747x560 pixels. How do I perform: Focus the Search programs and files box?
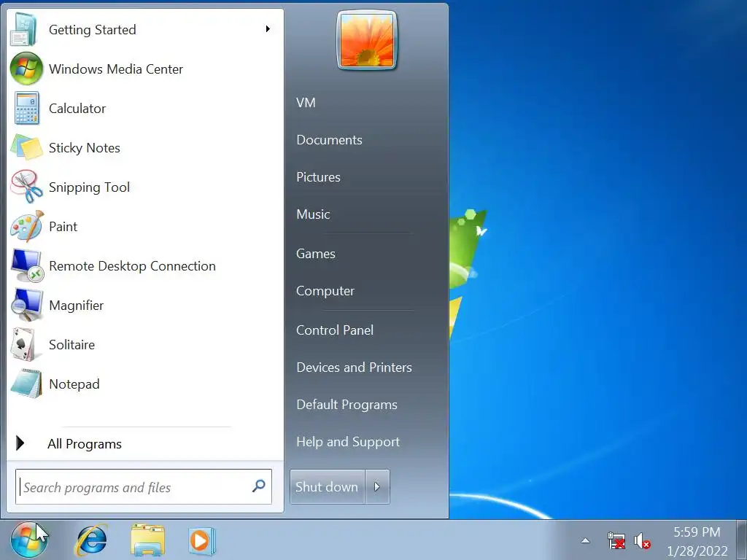144,486
